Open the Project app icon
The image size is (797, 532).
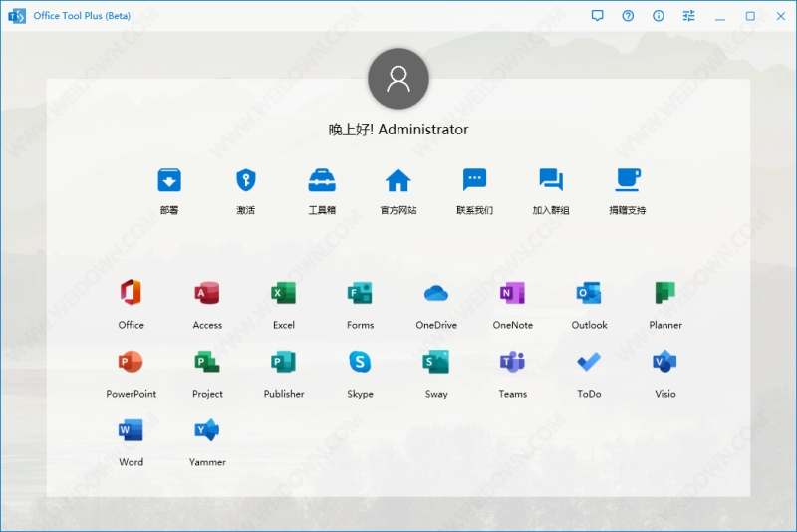tap(207, 362)
